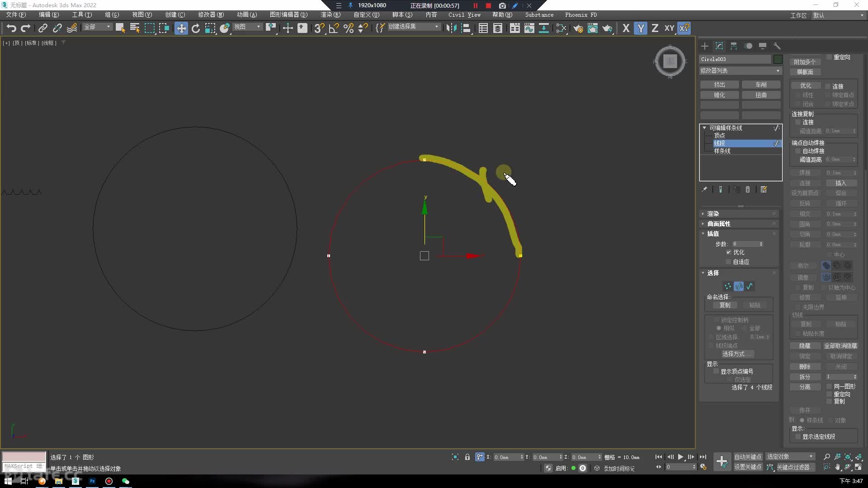Open the Render Setup teapot icon
Viewport: 868px width, 488px height.
coord(578,28)
